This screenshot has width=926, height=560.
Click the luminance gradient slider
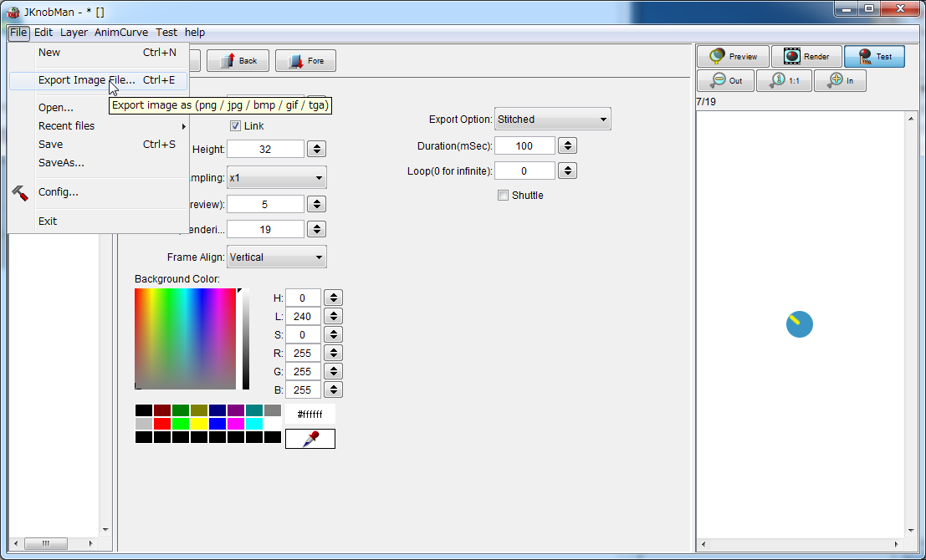coord(246,339)
